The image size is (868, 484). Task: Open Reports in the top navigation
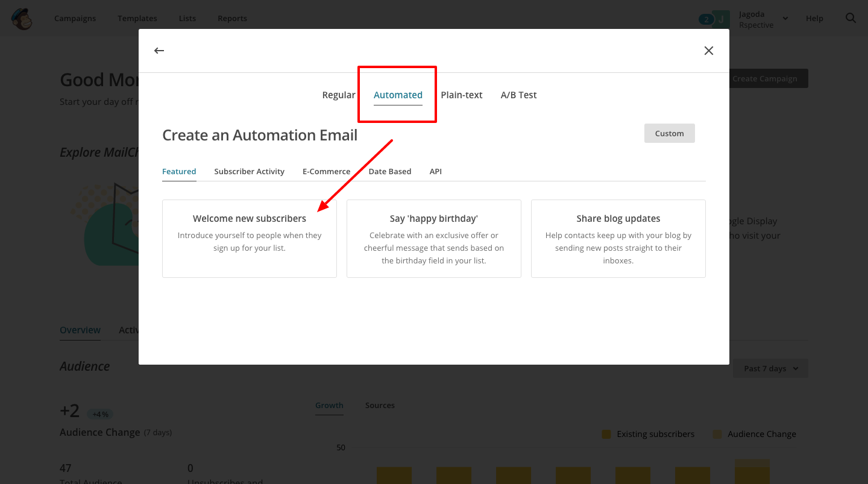(232, 18)
